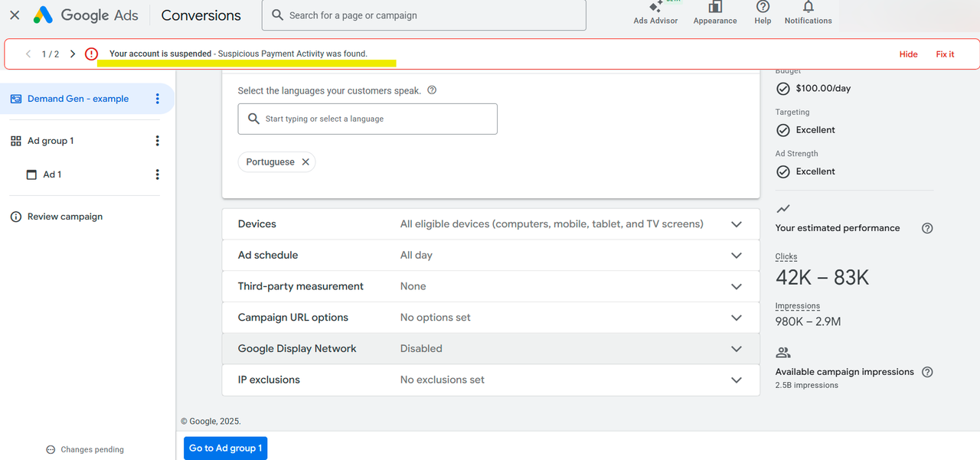The width and height of the screenshot is (980, 460).
Task: Click the 42K – 83K clicks estimate
Action: (822, 277)
